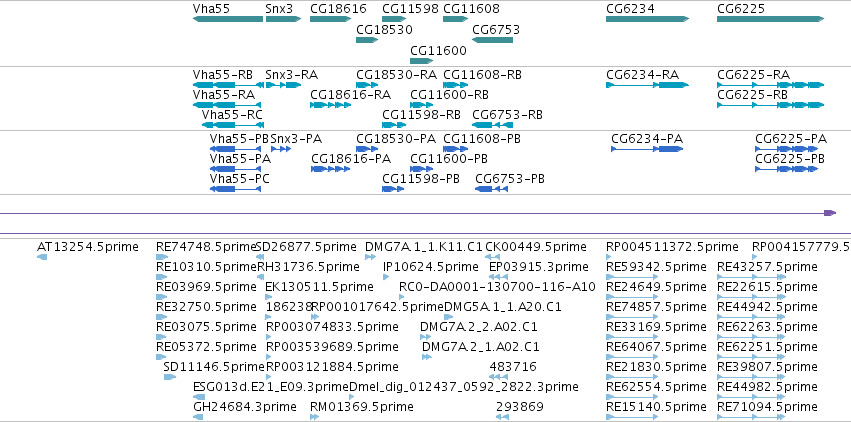Click protein CG11598-PB label
Screen dimensions: 851x422
421,178
